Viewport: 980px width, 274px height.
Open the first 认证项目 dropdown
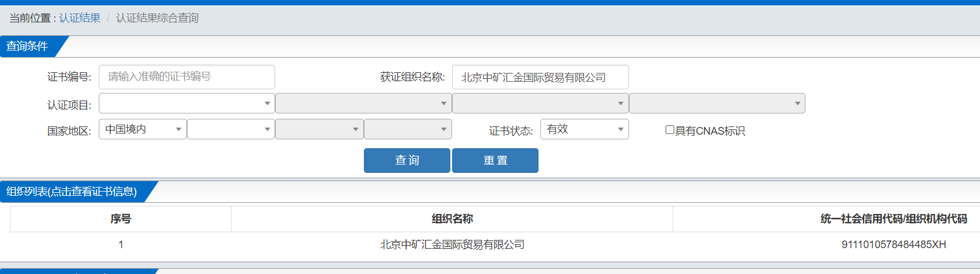pyautogui.click(x=187, y=103)
